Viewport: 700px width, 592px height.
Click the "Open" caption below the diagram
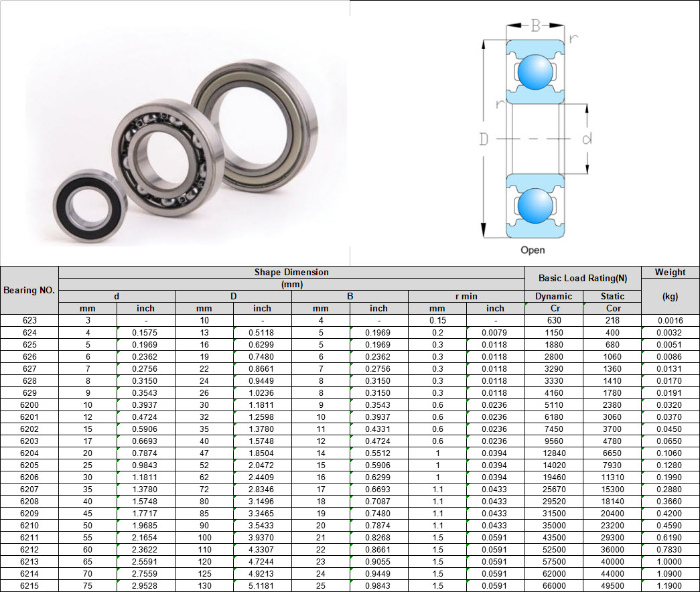533,250
